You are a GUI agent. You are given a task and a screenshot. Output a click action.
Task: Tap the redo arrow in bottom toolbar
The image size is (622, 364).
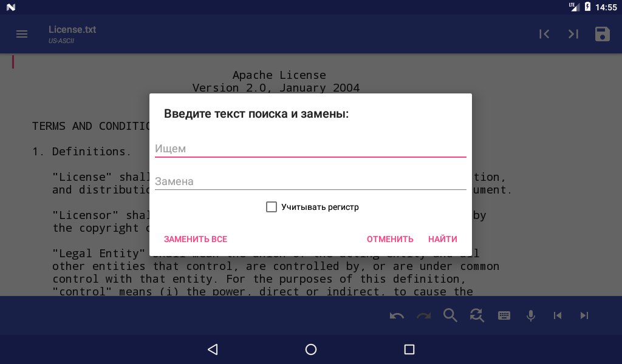pyautogui.click(x=423, y=315)
